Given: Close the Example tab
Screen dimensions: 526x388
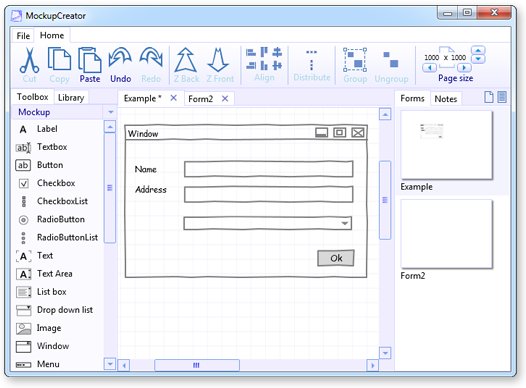Looking at the screenshot, I should tap(173, 98).
